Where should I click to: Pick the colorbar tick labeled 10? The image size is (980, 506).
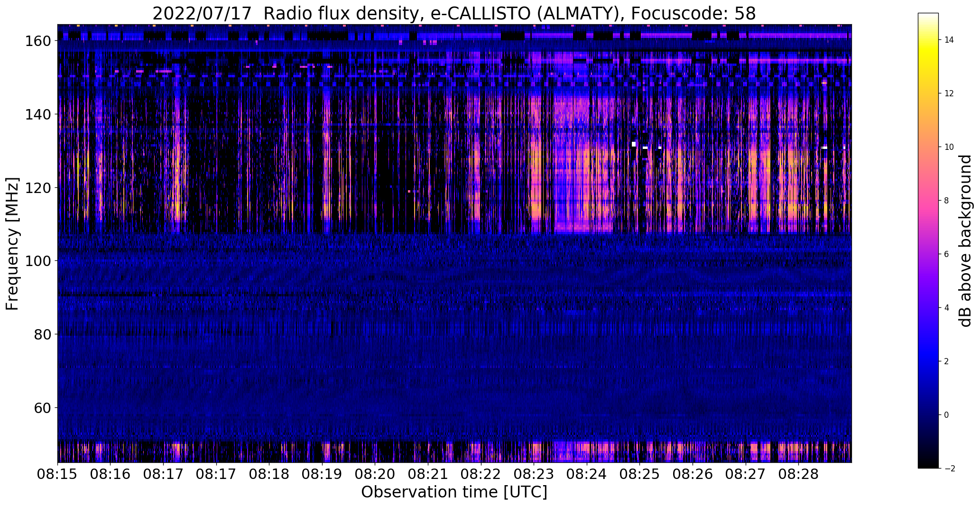(x=949, y=147)
